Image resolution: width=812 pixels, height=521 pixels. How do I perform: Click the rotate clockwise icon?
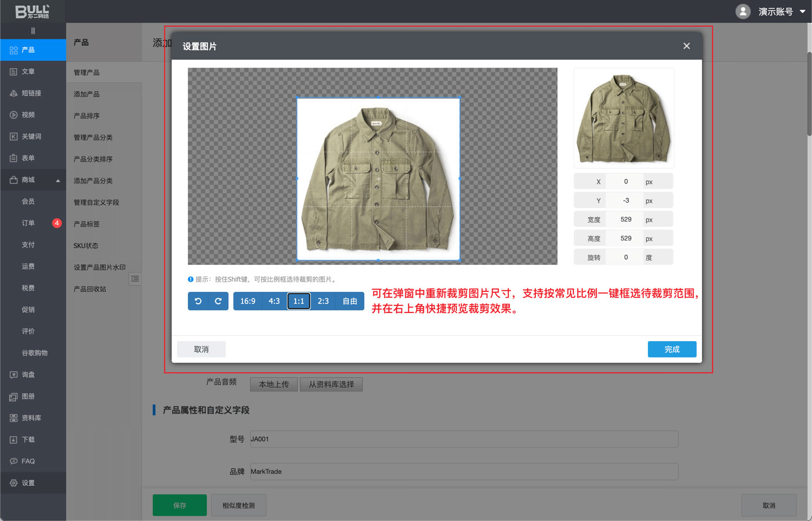[218, 301]
